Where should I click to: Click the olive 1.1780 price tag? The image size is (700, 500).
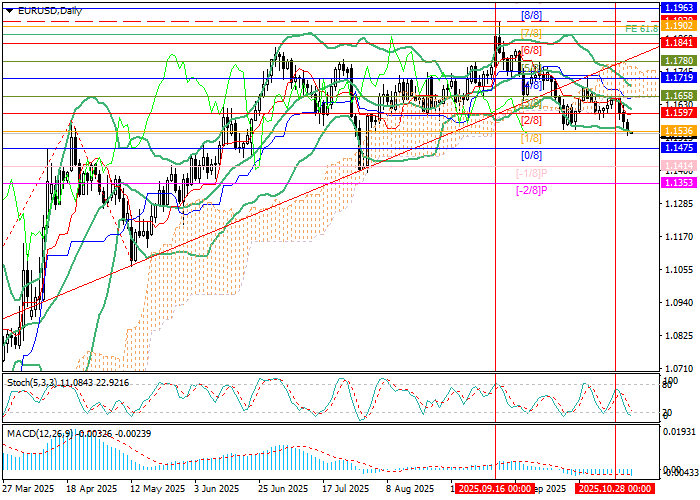click(678, 61)
